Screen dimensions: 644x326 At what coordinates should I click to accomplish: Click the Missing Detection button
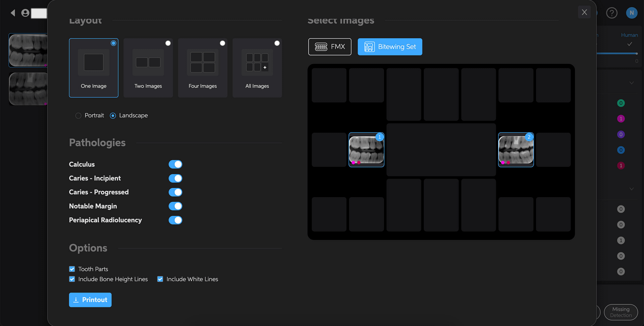pyautogui.click(x=621, y=312)
